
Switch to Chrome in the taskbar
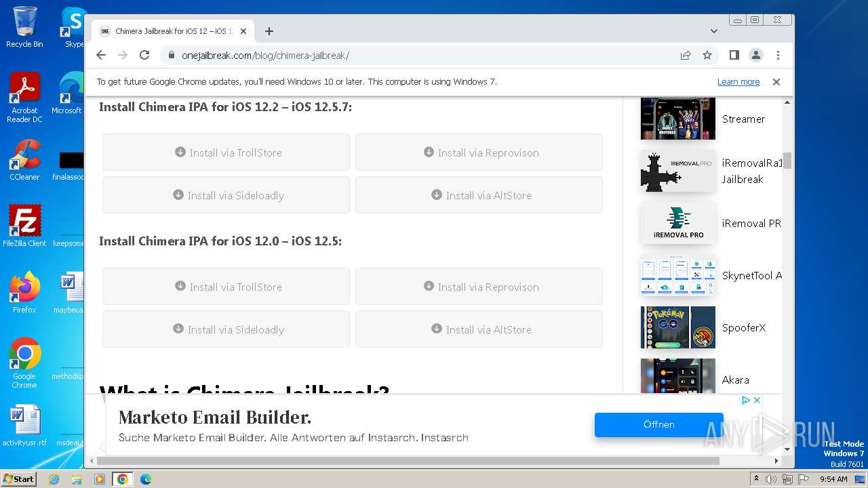point(123,479)
